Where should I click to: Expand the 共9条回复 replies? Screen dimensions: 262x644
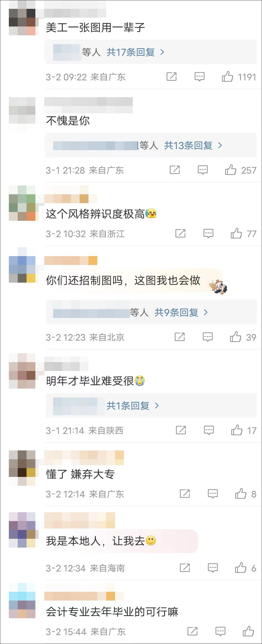point(181,312)
